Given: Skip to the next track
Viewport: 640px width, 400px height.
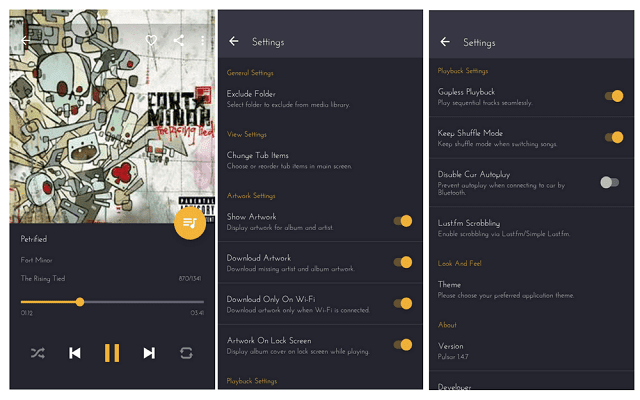Looking at the screenshot, I should point(149,353).
